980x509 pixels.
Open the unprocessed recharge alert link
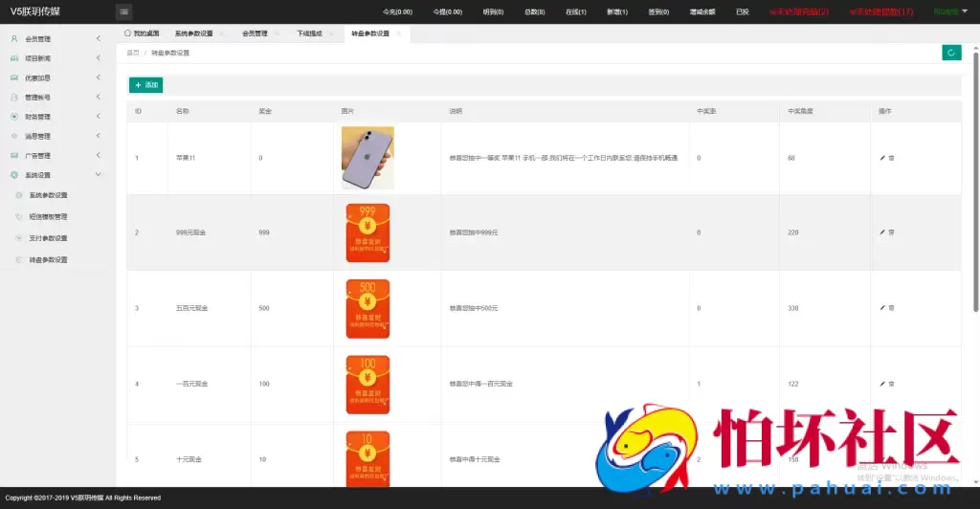(799, 11)
